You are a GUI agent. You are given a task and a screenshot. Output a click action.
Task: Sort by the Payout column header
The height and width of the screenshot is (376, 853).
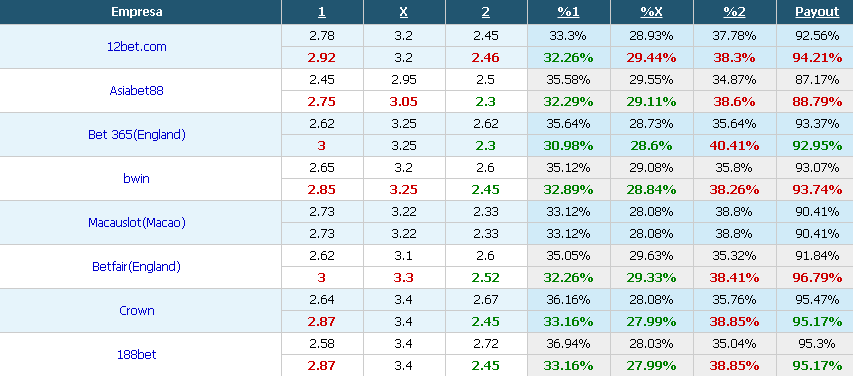pos(817,12)
